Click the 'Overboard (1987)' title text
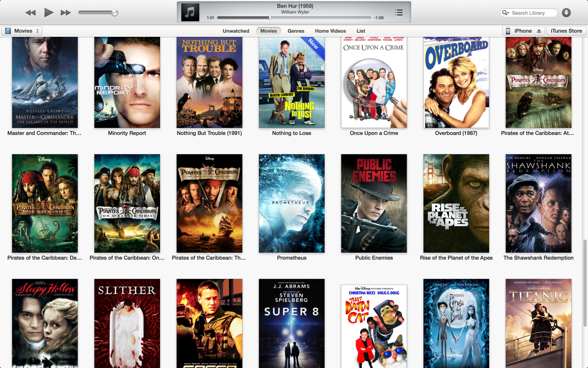Viewport: 588px width, 368px height. [x=456, y=133]
